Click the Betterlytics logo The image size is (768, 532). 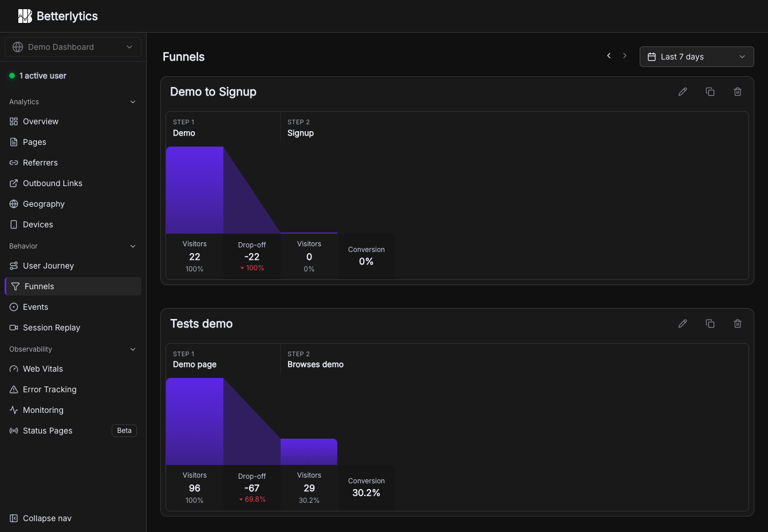[58, 16]
